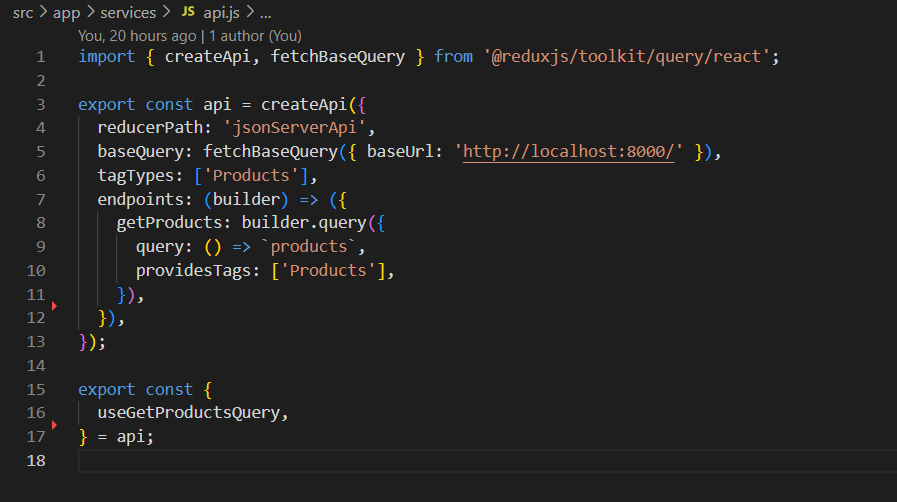Click the red gutter marker at line 16

(54, 425)
